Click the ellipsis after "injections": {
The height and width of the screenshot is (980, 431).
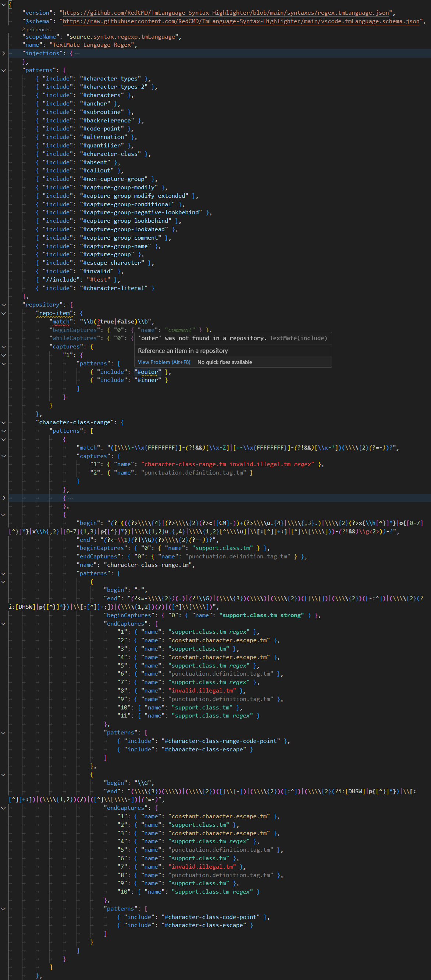point(77,53)
